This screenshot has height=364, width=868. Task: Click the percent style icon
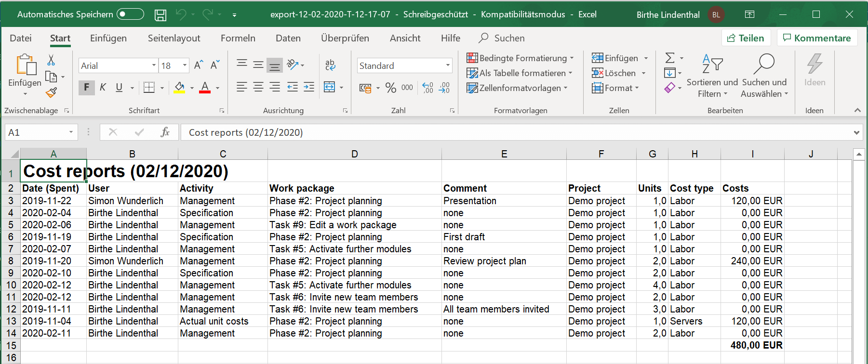391,88
